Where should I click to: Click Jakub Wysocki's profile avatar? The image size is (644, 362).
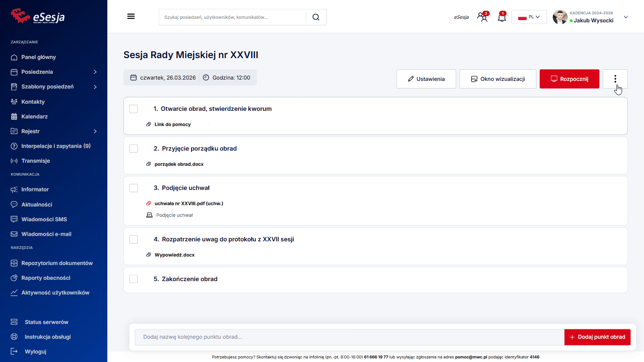(560, 17)
